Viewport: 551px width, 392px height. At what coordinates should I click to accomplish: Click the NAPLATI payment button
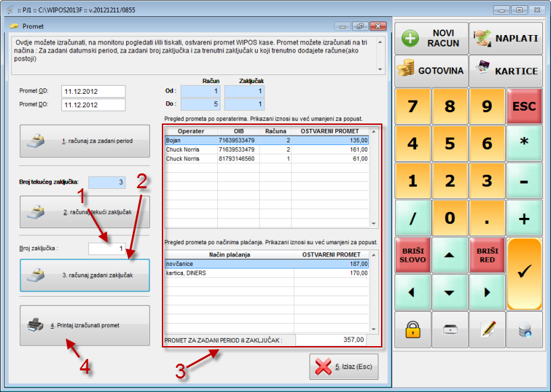506,38
